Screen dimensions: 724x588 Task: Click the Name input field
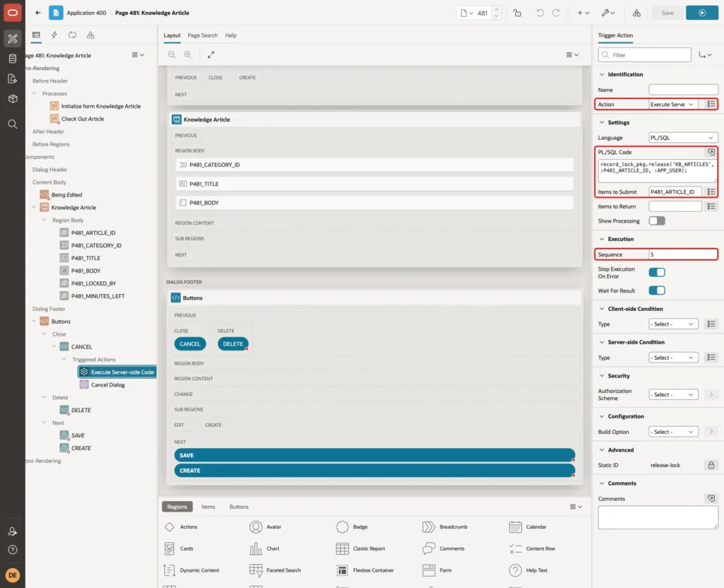pyautogui.click(x=684, y=90)
